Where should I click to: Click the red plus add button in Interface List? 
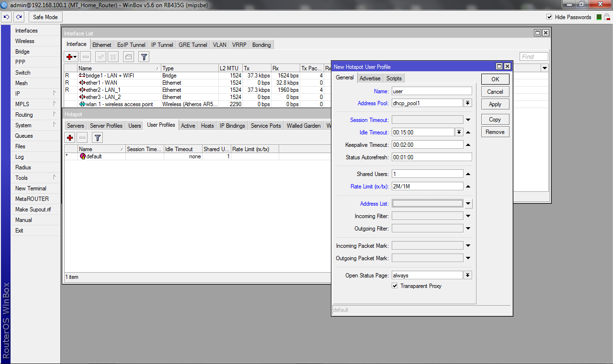pyautogui.click(x=70, y=57)
